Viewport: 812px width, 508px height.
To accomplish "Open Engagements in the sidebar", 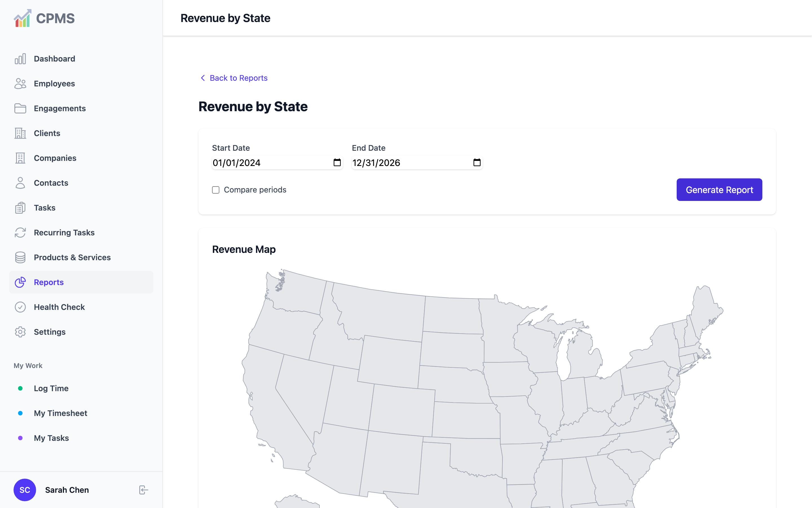I will 81,109.
